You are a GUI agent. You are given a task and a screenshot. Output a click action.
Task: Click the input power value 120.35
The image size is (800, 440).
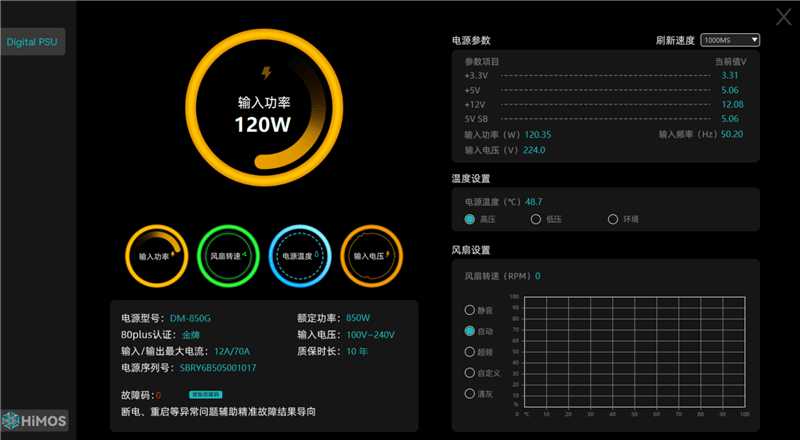coord(538,135)
